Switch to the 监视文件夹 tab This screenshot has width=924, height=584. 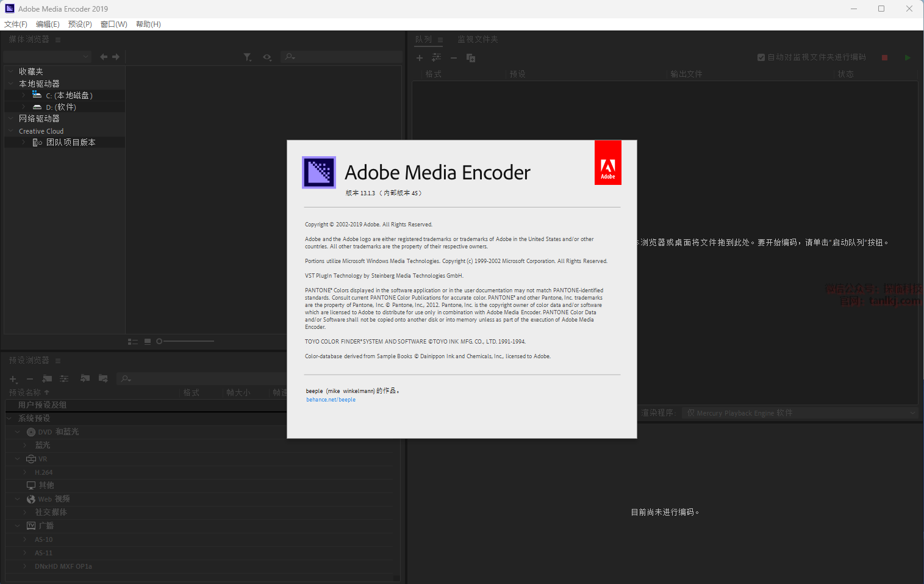(478, 39)
